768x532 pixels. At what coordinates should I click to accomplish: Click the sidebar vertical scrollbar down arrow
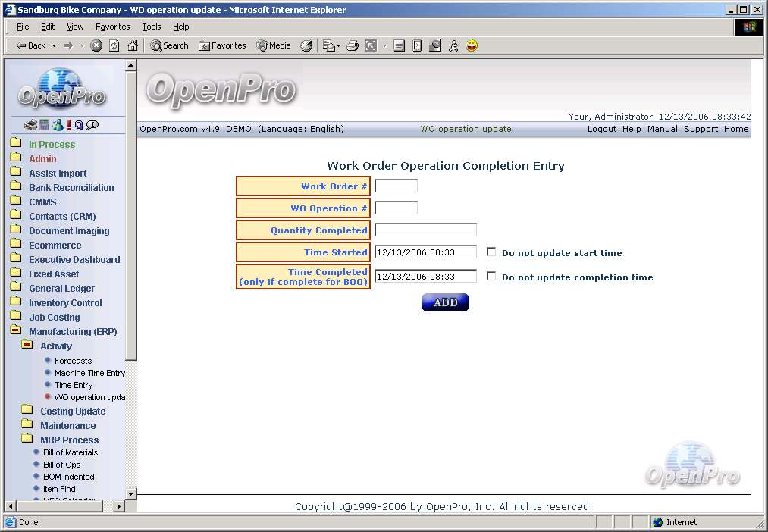tap(130, 493)
